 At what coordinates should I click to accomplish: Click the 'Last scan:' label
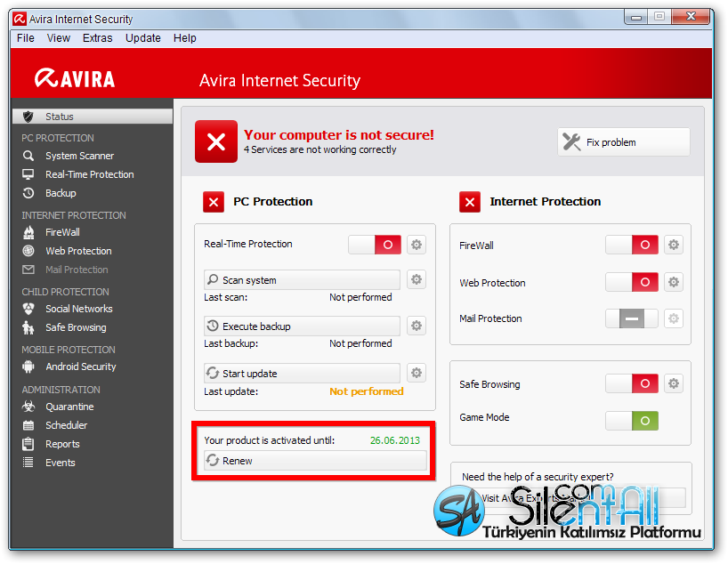click(226, 297)
